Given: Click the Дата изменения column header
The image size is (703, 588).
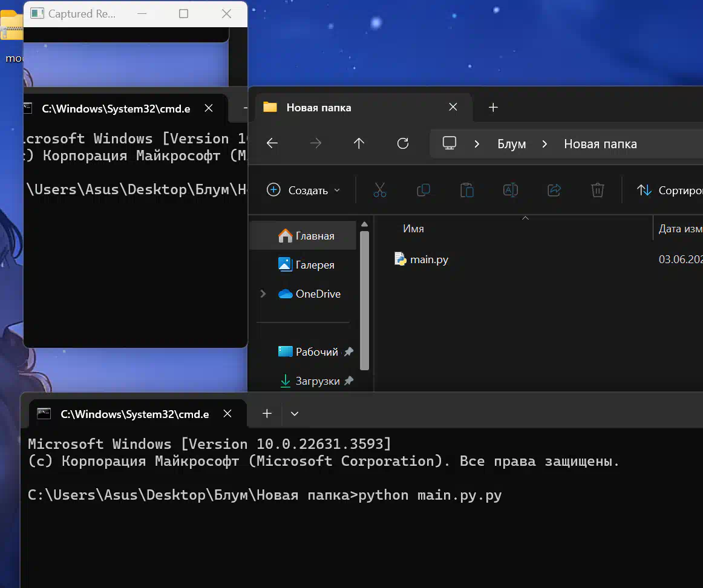Looking at the screenshot, I should coord(680,229).
